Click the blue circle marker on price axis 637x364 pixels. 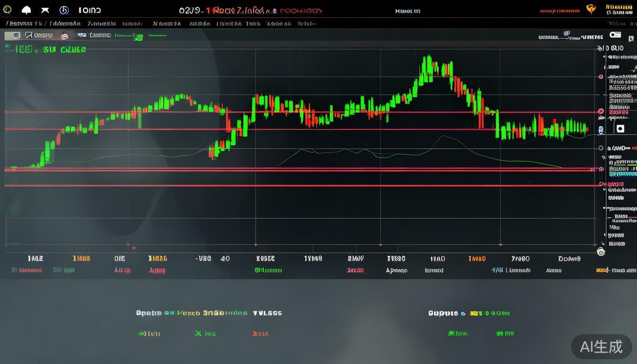[601, 129]
